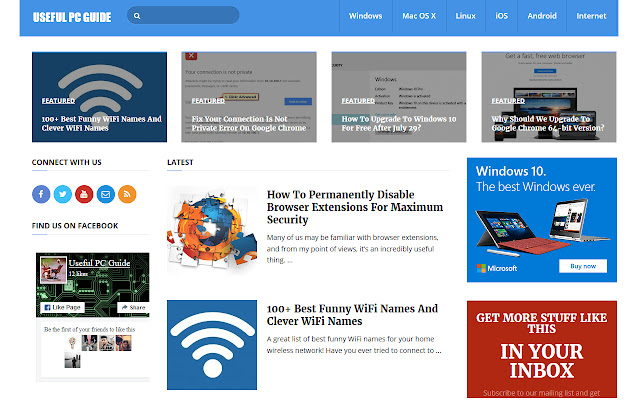Click FEATURED label on the WiFi Names card
The width and height of the screenshot is (640, 400).
(x=58, y=101)
